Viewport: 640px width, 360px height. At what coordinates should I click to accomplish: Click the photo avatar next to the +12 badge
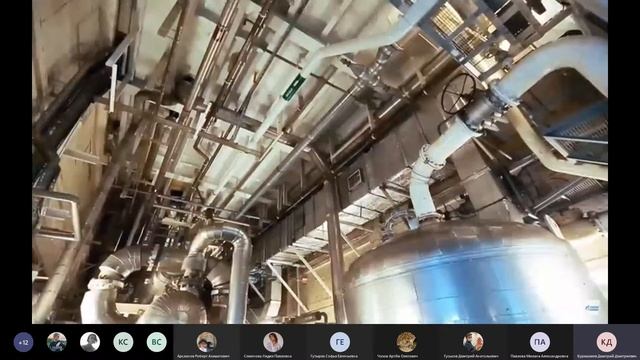pos(57,342)
